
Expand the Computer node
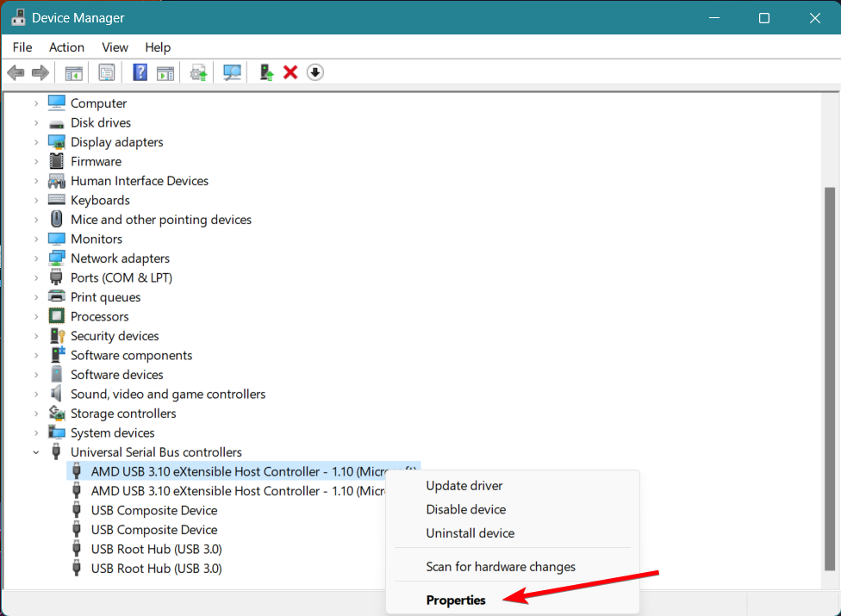tap(36, 103)
